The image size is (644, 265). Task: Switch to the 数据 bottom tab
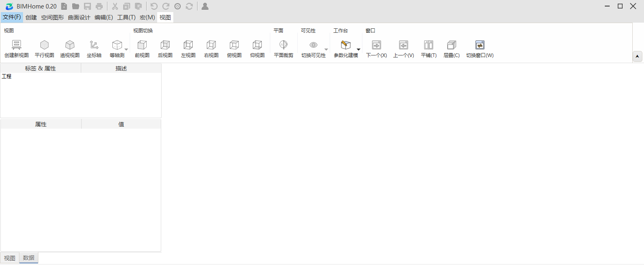point(29,258)
